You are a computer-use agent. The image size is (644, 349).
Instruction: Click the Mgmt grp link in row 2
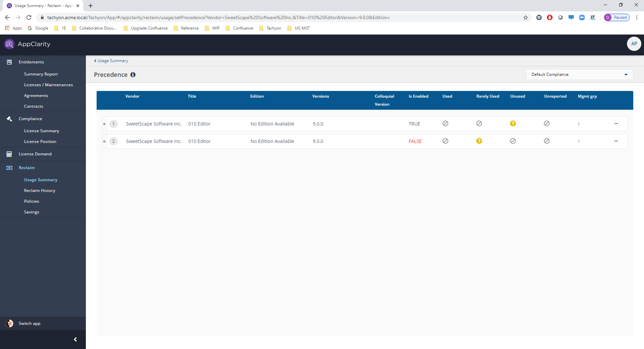point(579,142)
